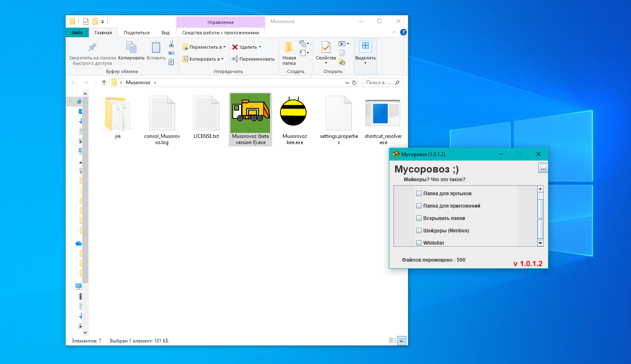631x364 pixels.
Task: Tick the Папка для ярлыков checkbox
Action: [419, 193]
